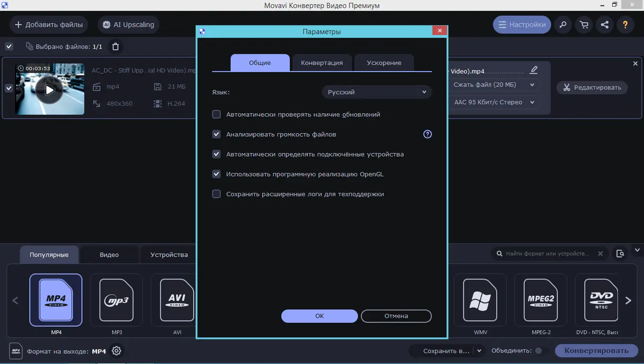
Task: Click the device detection icon beside search
Action: (x=620, y=254)
